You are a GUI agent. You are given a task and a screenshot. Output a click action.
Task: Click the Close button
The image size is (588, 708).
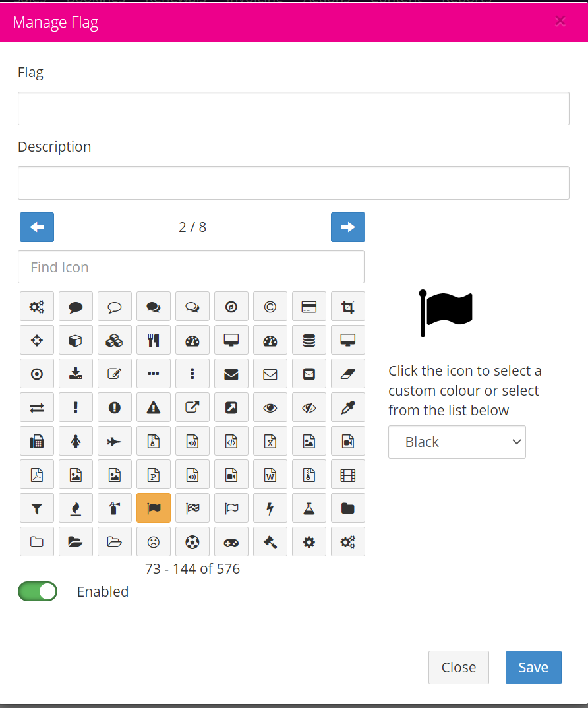point(459,667)
